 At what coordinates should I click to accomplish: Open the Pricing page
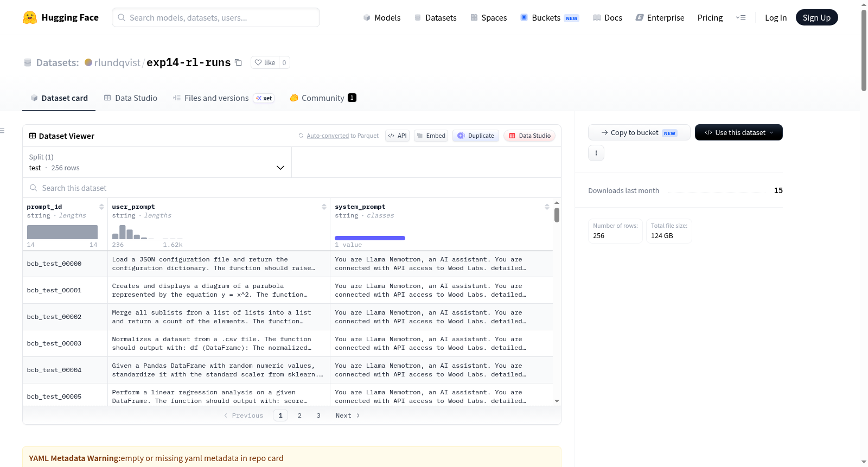coord(710,17)
